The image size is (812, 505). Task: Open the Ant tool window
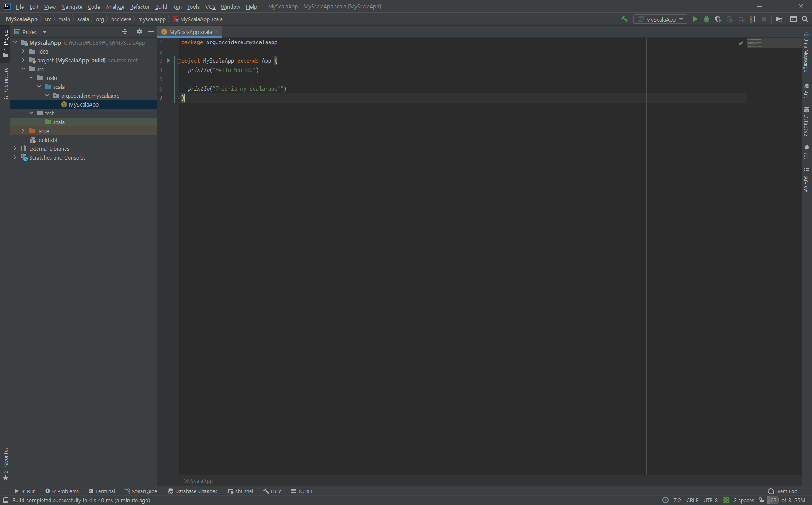(807, 91)
